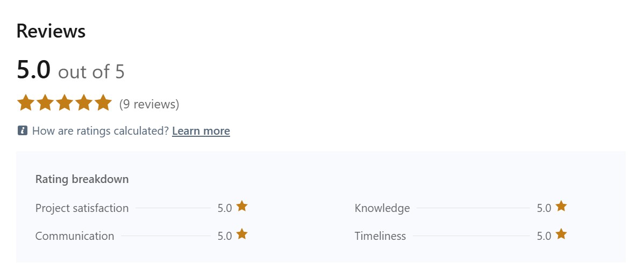644x264 pixels.
Task: Click the Communication rating star icon
Action: click(x=242, y=234)
